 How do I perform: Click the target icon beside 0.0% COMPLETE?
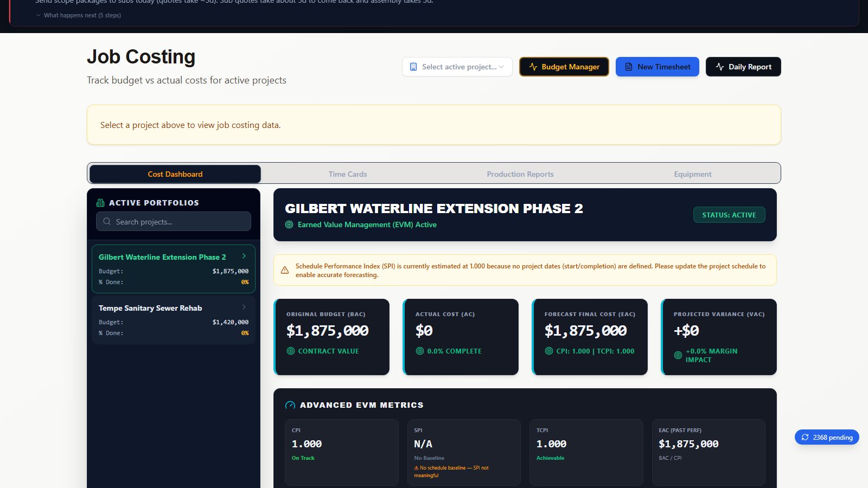tap(420, 351)
